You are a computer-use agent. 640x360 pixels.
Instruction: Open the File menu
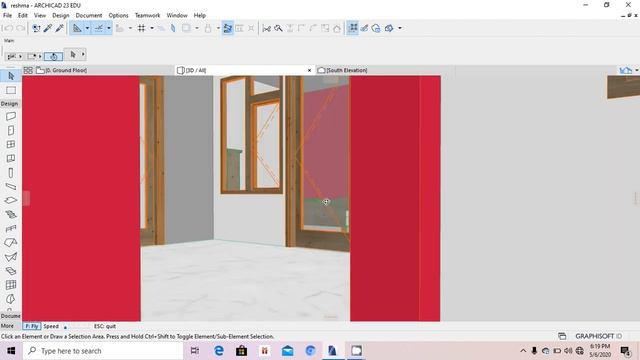pos(7,15)
